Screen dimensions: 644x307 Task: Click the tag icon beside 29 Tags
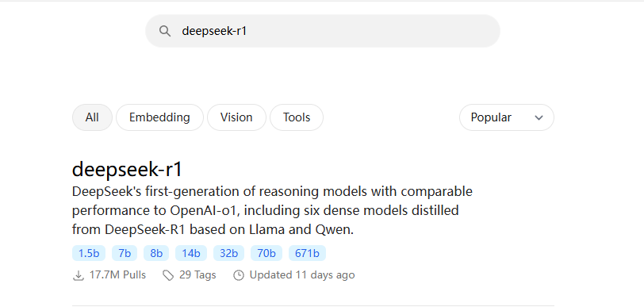[x=168, y=275]
